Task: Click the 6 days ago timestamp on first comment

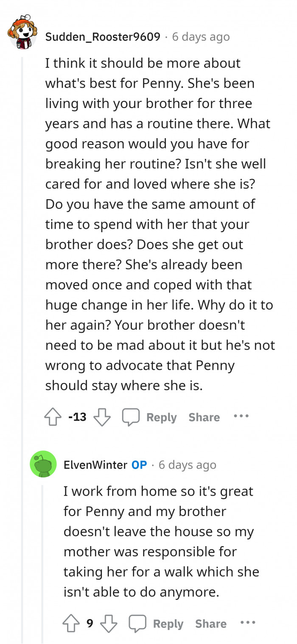Action: point(201,36)
